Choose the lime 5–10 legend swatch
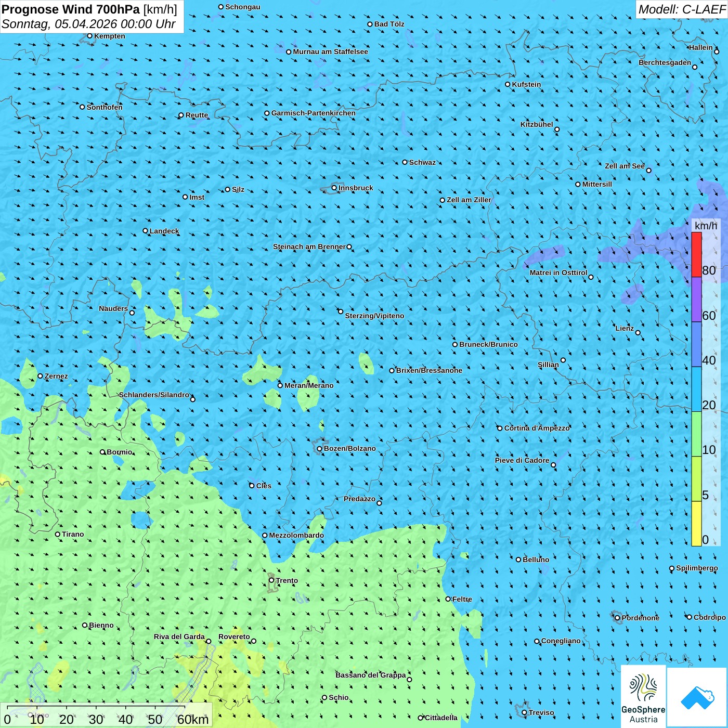 (696, 479)
